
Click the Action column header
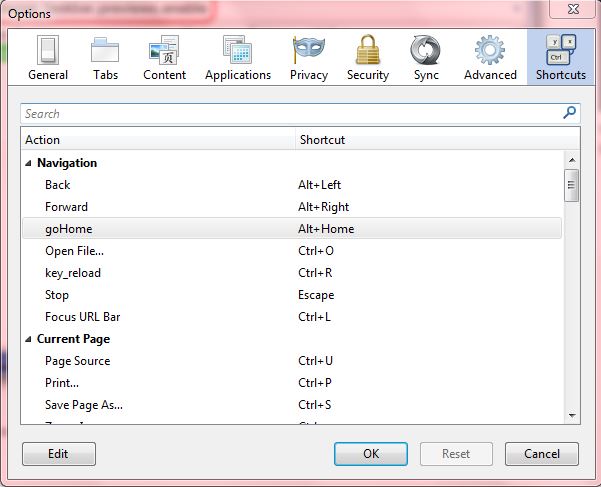pyautogui.click(x=158, y=139)
